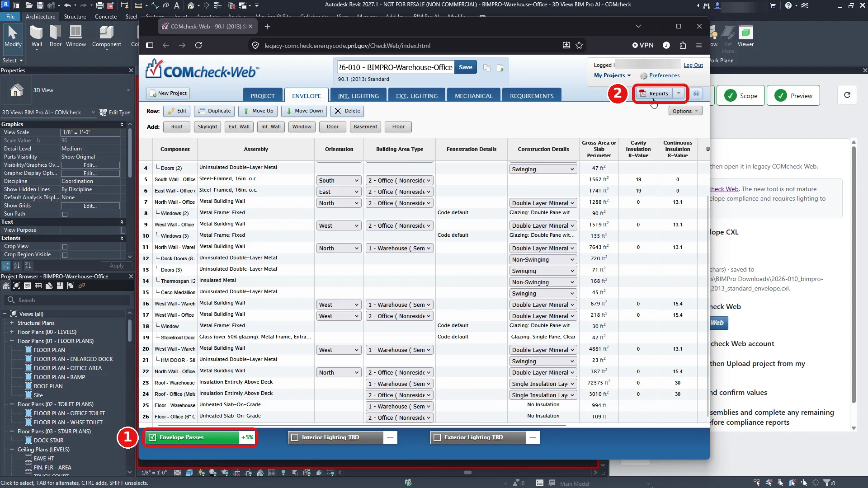
Task: Open the MECHANICAL tab
Action: point(474,95)
